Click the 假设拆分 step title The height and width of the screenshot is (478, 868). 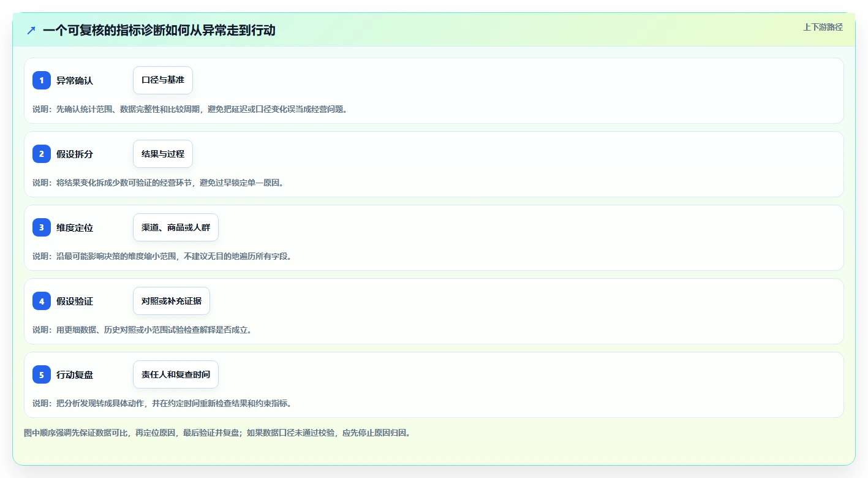pyautogui.click(x=75, y=154)
